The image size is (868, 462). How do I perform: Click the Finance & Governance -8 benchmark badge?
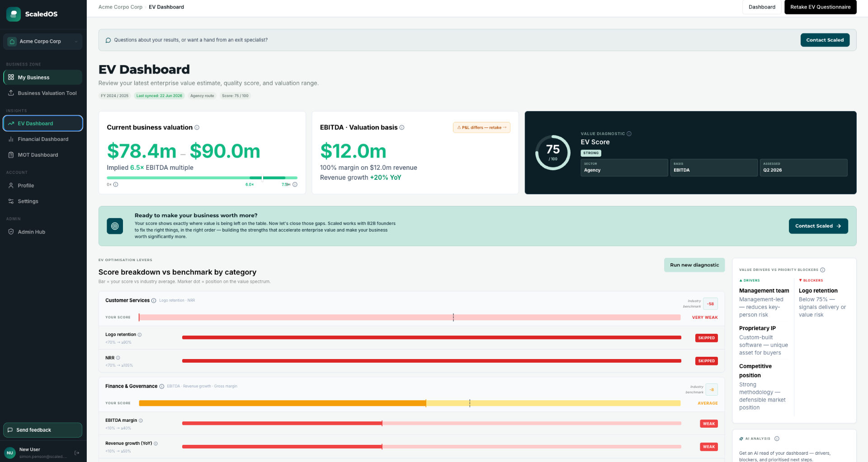pyautogui.click(x=712, y=390)
